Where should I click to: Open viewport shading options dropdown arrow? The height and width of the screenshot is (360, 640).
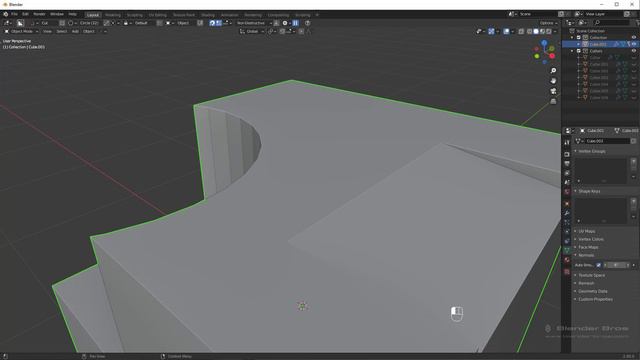click(x=555, y=31)
